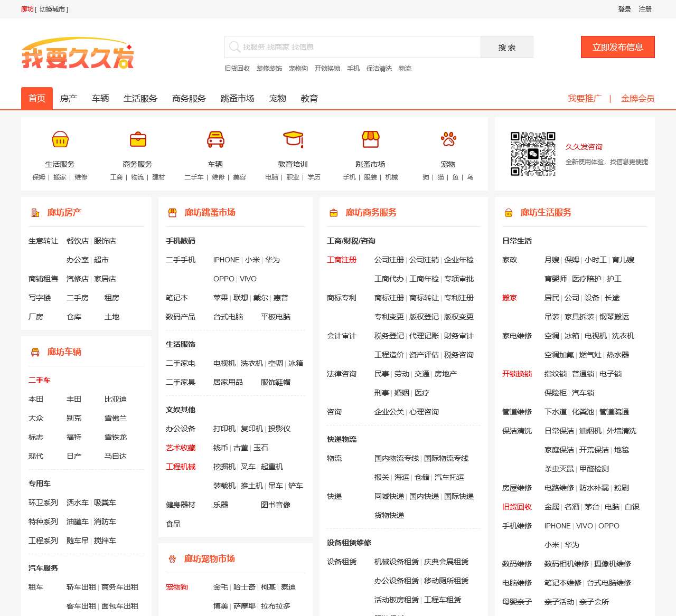This screenshot has width=676, height=616.
Task: Click the 注册 link
Action: 645,10
